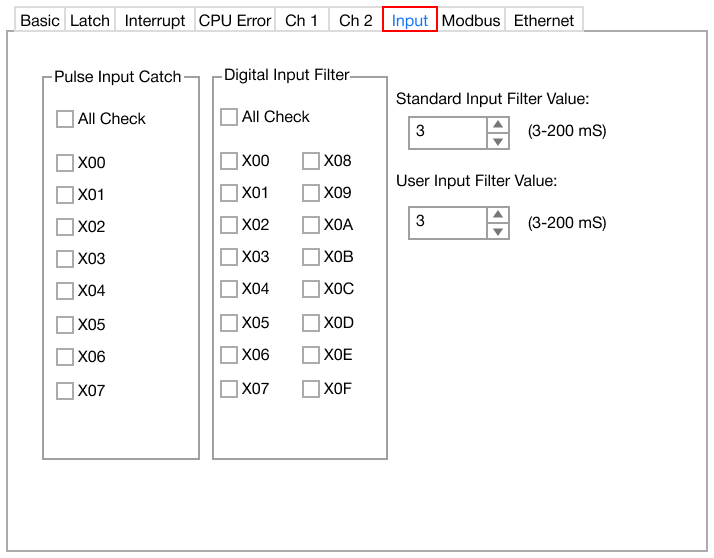Screen dimensions: 714x558
Task: Enable X07 under Pulse Input Catch
Action: (x=65, y=391)
